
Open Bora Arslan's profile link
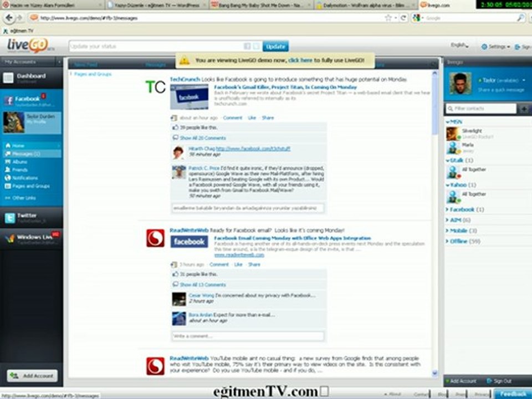click(200, 315)
